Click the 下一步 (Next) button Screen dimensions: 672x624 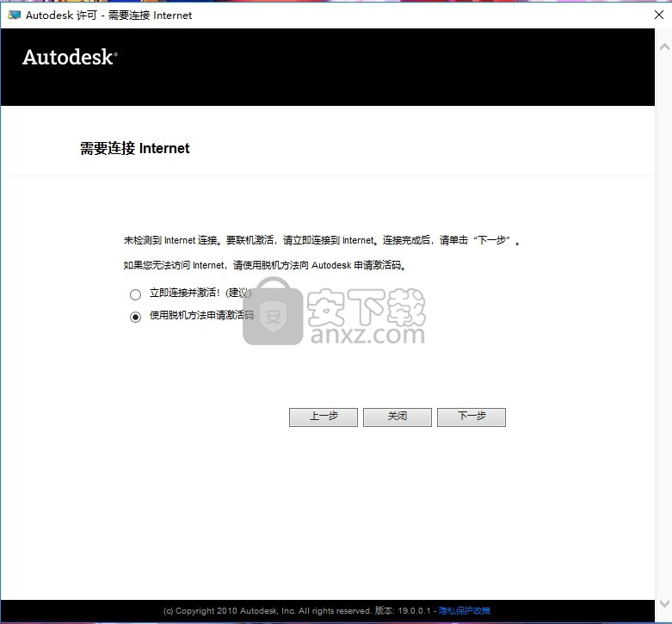click(472, 417)
